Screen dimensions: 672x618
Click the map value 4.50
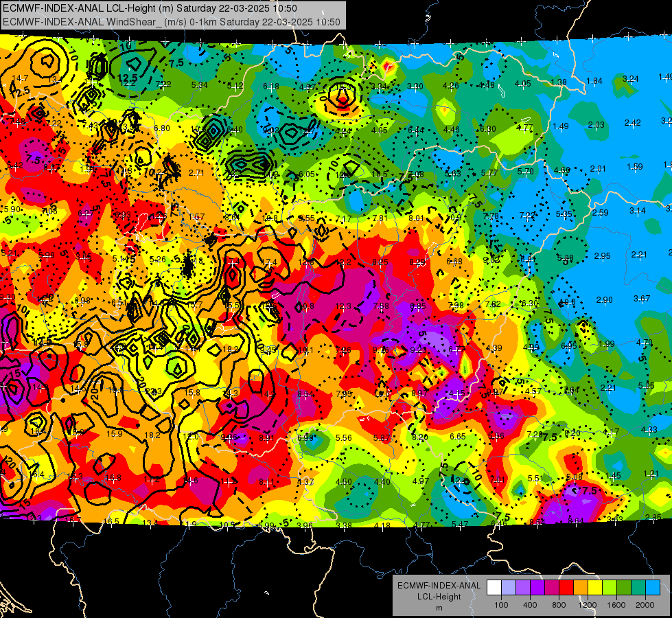344,481
